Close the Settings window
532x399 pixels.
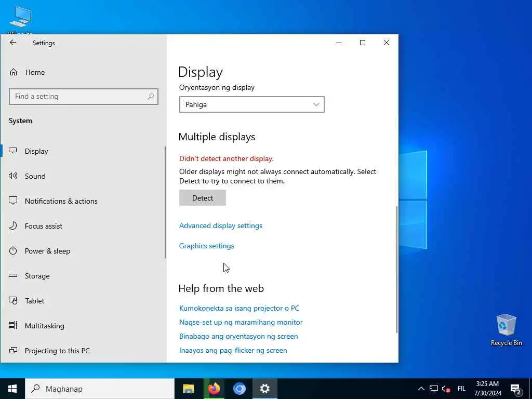[387, 43]
